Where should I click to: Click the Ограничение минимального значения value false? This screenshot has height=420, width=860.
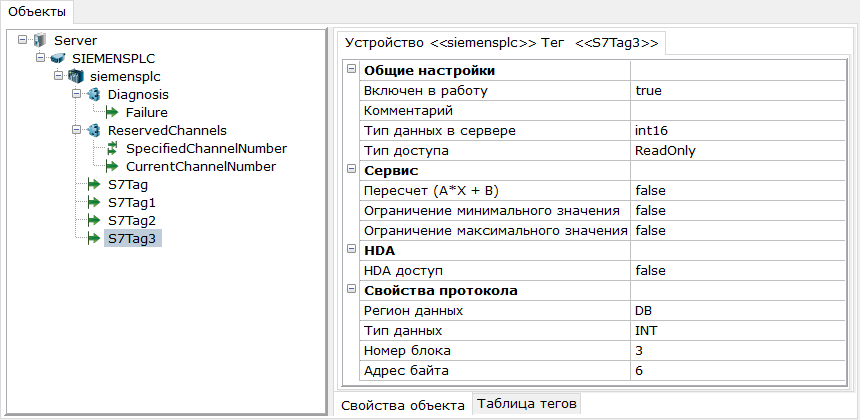click(x=737, y=211)
